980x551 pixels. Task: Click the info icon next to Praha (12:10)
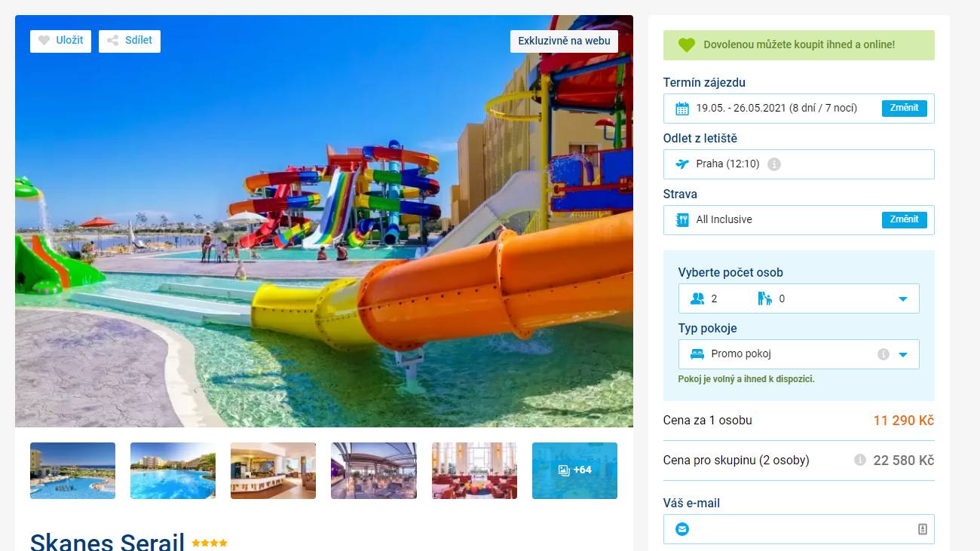(774, 164)
